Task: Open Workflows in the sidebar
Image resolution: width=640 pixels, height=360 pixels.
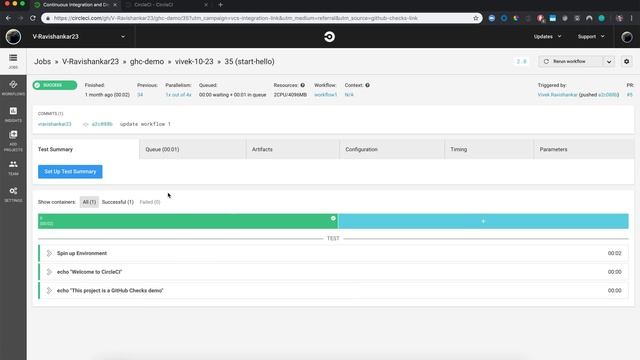Action: [13, 88]
